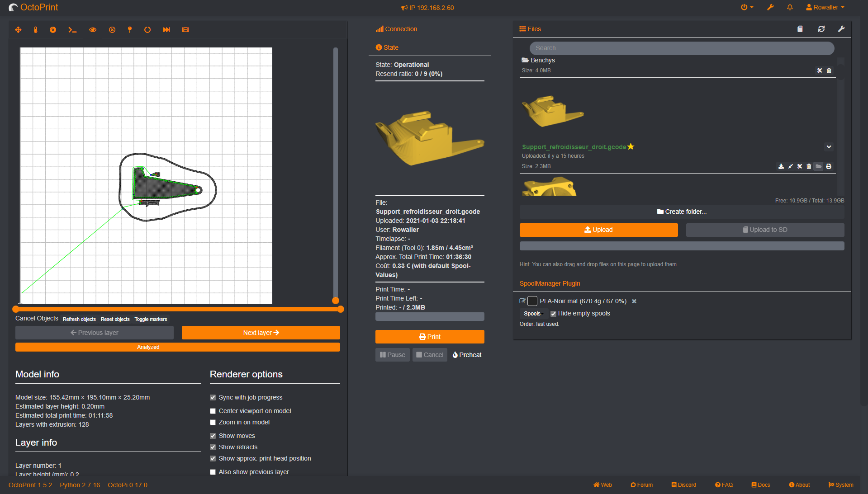Image resolution: width=868 pixels, height=494 pixels.
Task: Download the Support_refroidisseur_droit gcode file
Action: click(x=781, y=166)
